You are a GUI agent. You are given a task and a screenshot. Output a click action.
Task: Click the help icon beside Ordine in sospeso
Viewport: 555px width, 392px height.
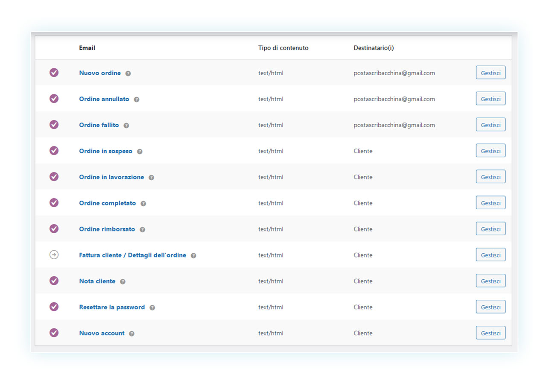(140, 152)
